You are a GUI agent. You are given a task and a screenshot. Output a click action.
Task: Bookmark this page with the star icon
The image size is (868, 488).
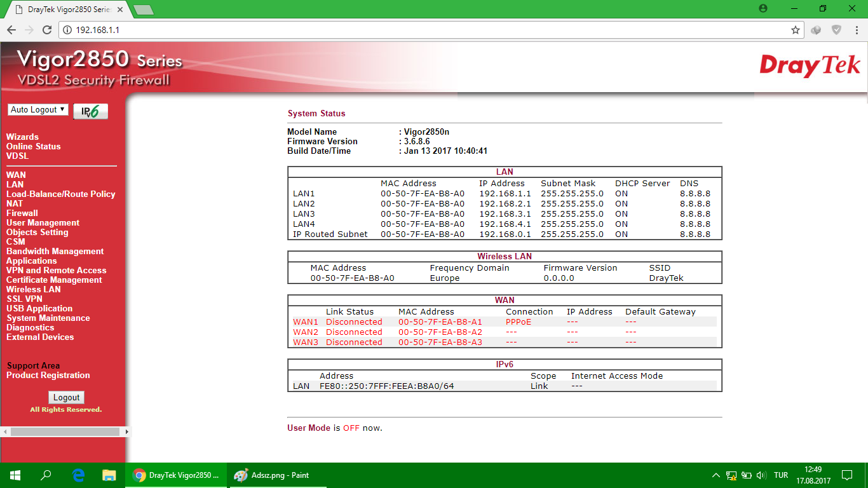795,30
